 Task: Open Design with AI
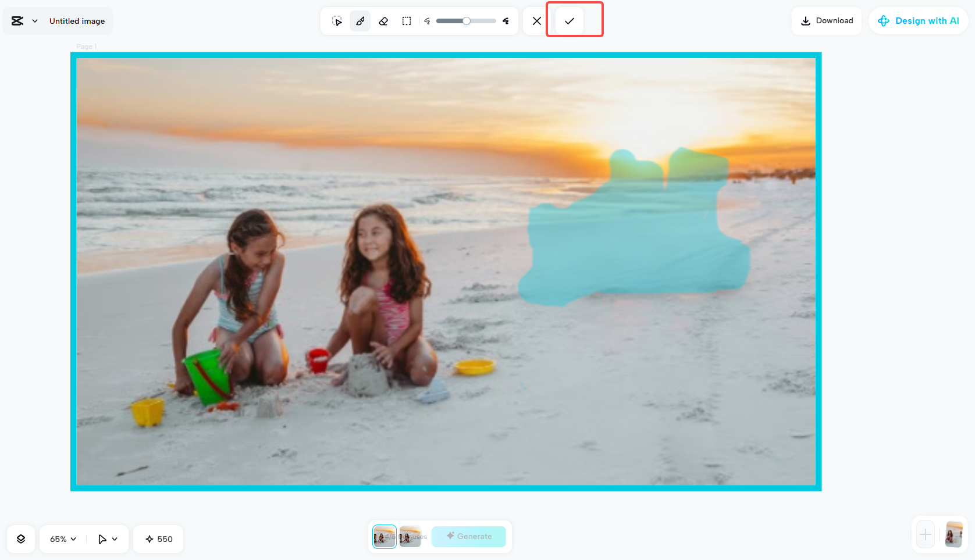click(919, 21)
